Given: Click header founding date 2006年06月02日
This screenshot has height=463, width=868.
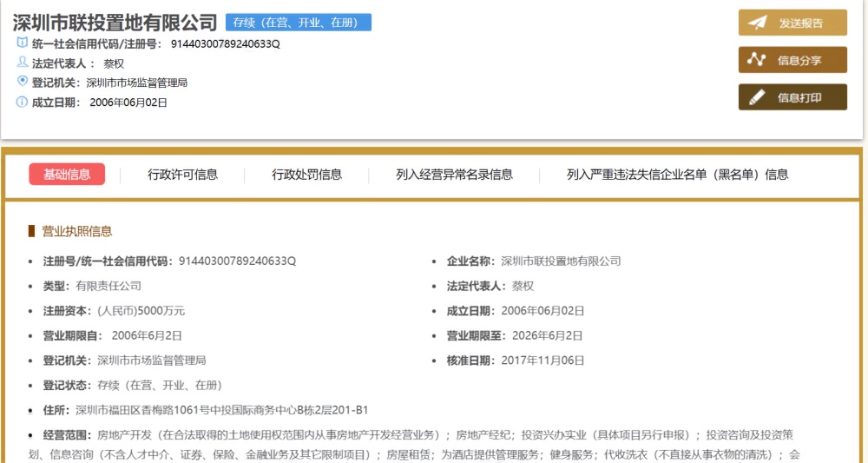Looking at the screenshot, I should click(x=128, y=103).
